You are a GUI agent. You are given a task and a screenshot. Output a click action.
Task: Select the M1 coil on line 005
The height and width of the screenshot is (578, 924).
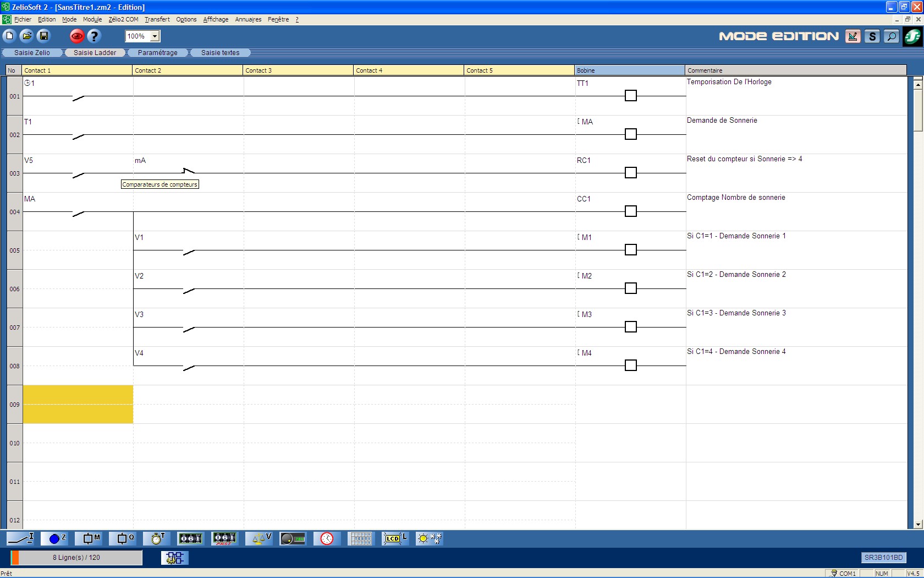point(630,250)
